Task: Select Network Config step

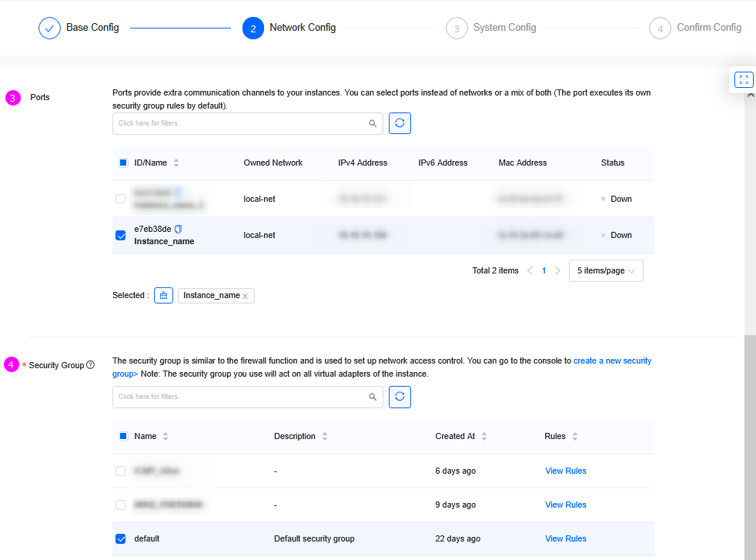Action: [289, 28]
